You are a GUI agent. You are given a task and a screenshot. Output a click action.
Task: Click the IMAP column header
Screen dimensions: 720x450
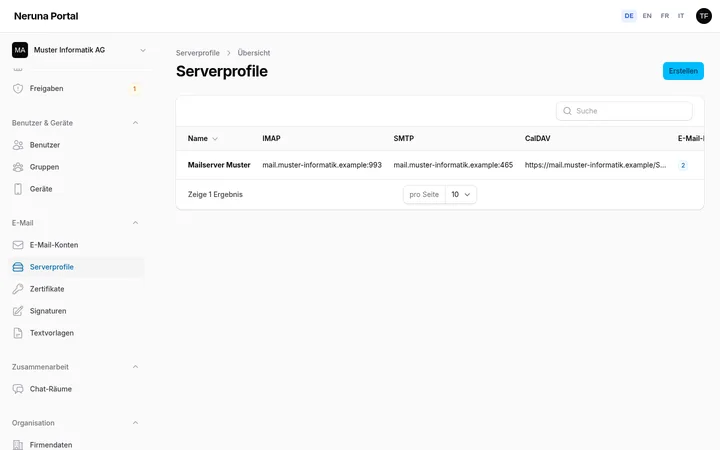pyautogui.click(x=271, y=139)
